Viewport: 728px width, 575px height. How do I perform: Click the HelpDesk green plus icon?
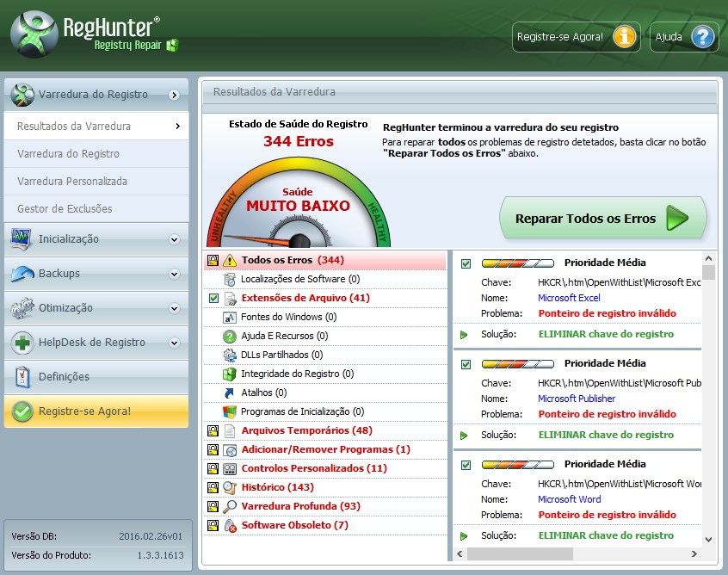(22, 343)
